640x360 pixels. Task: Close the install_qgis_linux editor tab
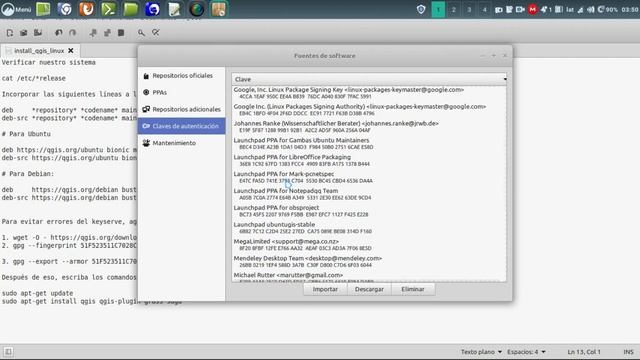click(71, 51)
